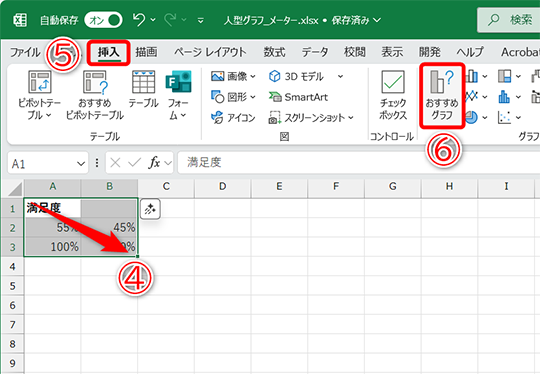The image size is (540, 374).
Task: Click おすすめグラフ recommended charts
Action: click(x=442, y=95)
